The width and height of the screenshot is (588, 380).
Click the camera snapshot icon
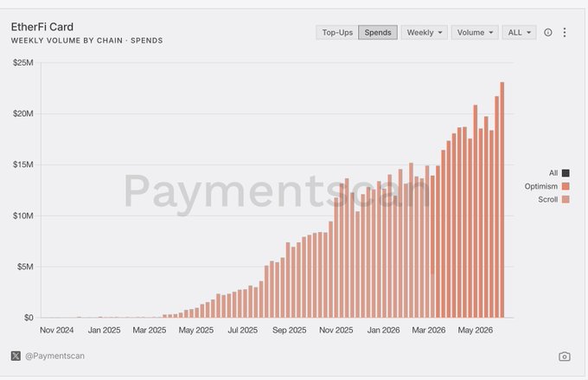coord(565,357)
